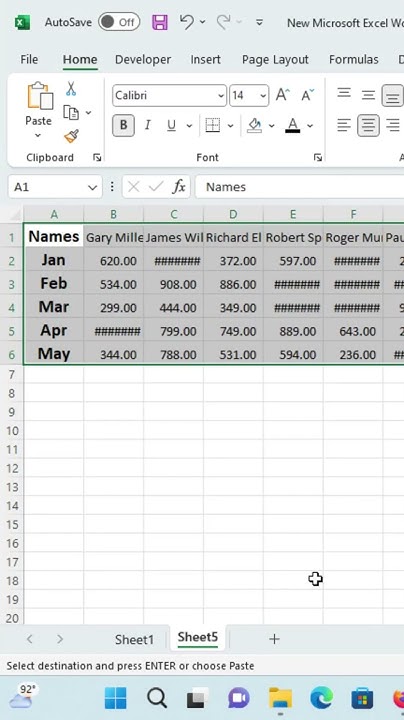Select column B header

pos(113,214)
